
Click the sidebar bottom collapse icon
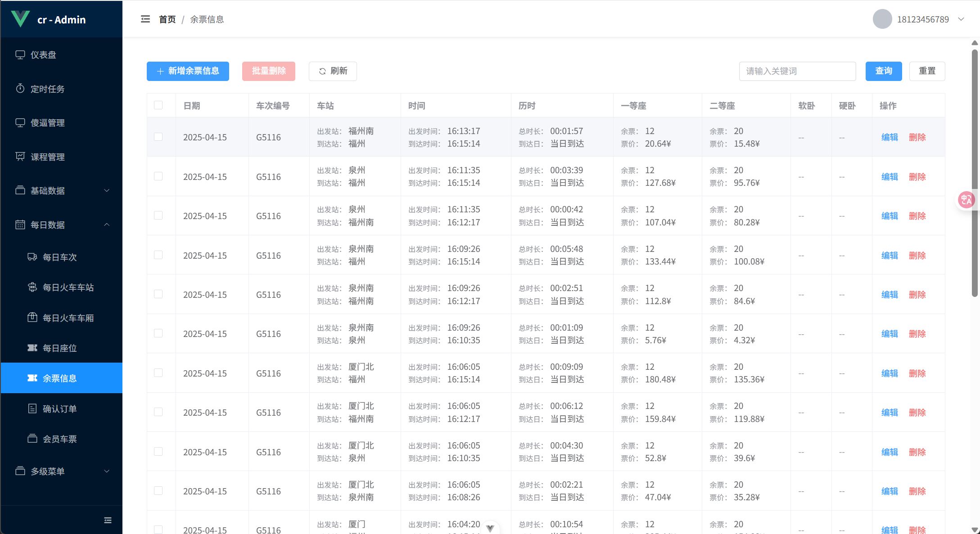click(108, 520)
